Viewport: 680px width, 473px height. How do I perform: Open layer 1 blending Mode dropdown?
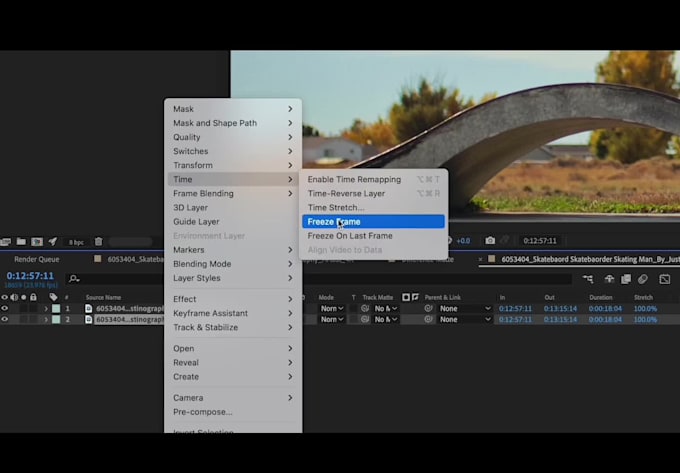332,309
